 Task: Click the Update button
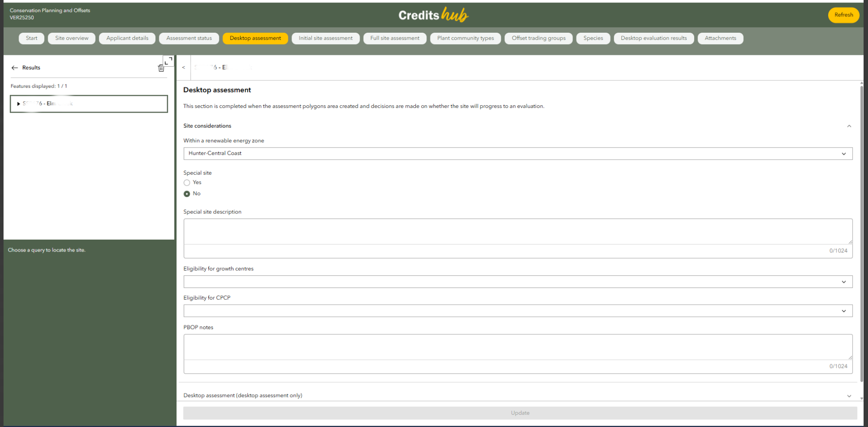(520, 413)
